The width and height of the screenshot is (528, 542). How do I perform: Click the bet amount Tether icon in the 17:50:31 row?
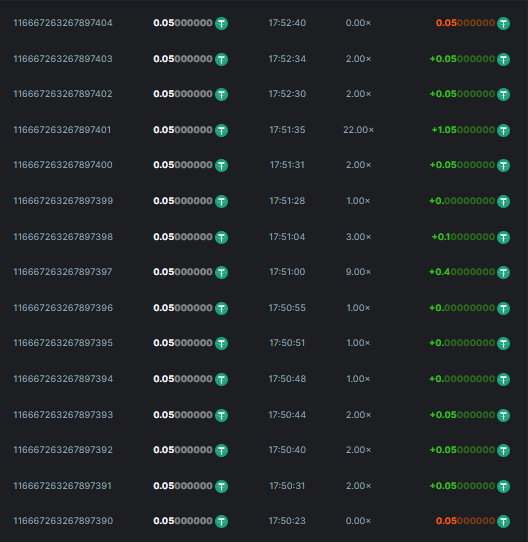[221, 486]
